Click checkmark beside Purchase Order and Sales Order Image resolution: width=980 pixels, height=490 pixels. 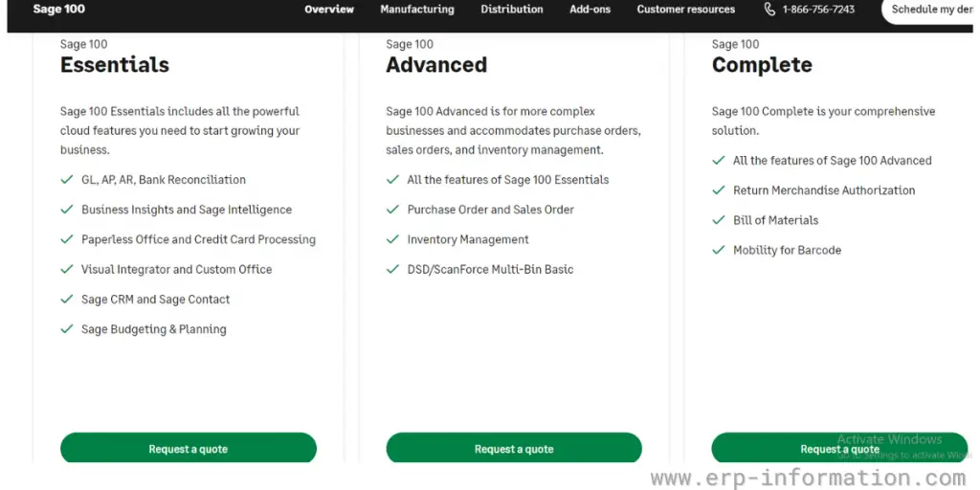click(392, 210)
